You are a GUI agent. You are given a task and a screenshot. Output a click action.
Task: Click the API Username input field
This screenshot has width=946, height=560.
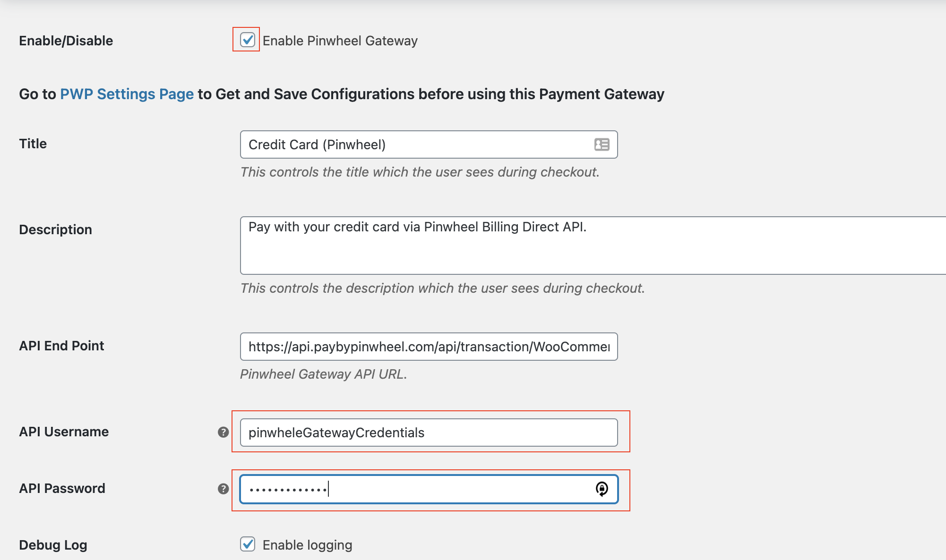coord(429,433)
